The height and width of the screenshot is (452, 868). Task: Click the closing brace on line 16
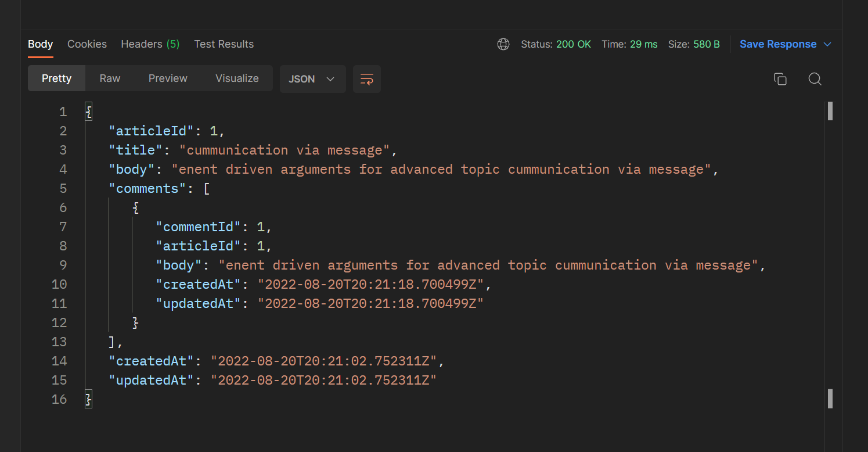(88, 399)
